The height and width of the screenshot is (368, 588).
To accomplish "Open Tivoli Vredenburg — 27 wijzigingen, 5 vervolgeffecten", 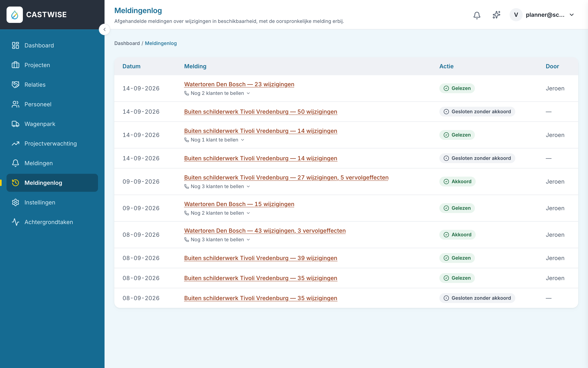I will [286, 178].
